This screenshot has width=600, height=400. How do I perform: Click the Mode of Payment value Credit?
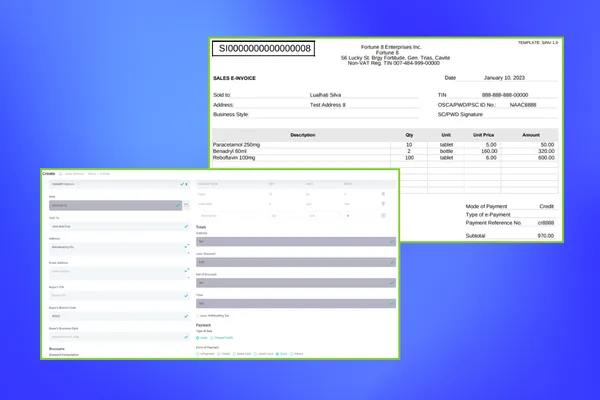[546, 206]
